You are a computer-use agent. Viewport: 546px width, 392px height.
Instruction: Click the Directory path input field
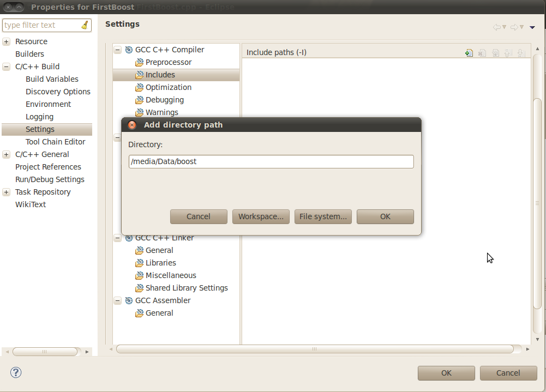point(271,162)
